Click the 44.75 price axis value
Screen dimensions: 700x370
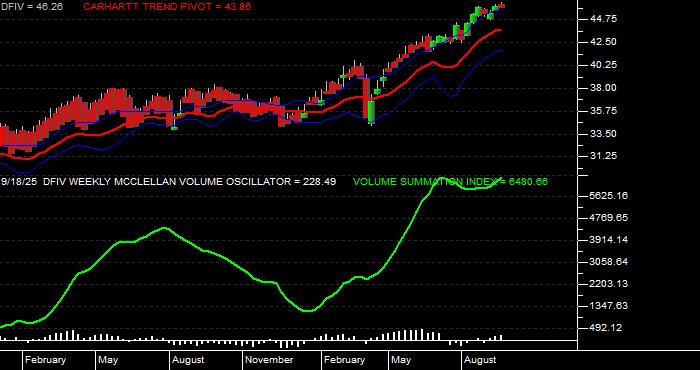coord(603,19)
